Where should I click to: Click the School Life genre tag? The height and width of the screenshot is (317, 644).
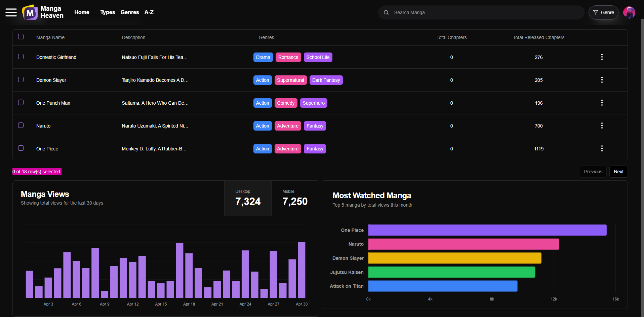pyautogui.click(x=318, y=57)
